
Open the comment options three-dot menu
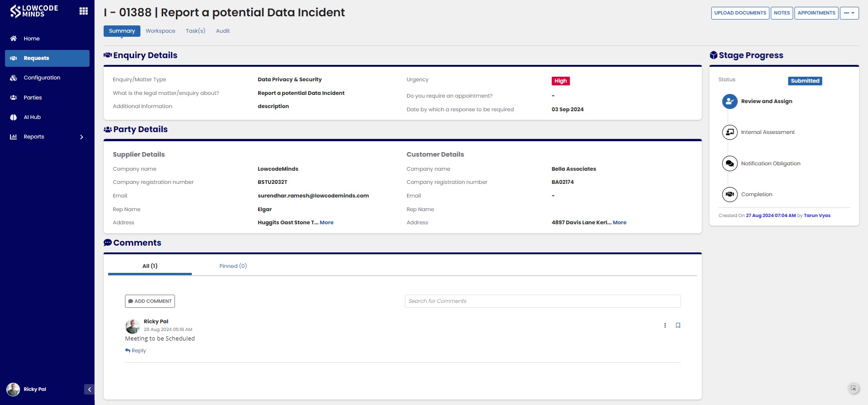[x=665, y=325]
